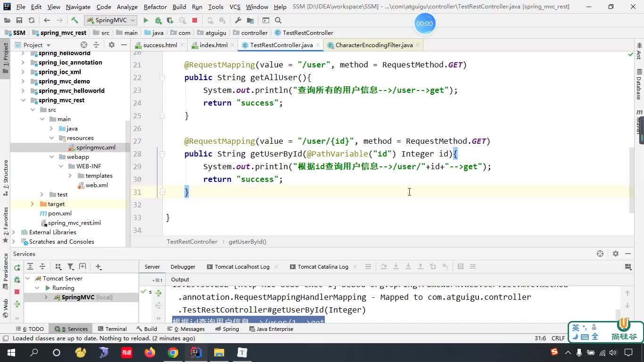
Task: Build project using the green hammer icon
Action: tap(74, 20)
